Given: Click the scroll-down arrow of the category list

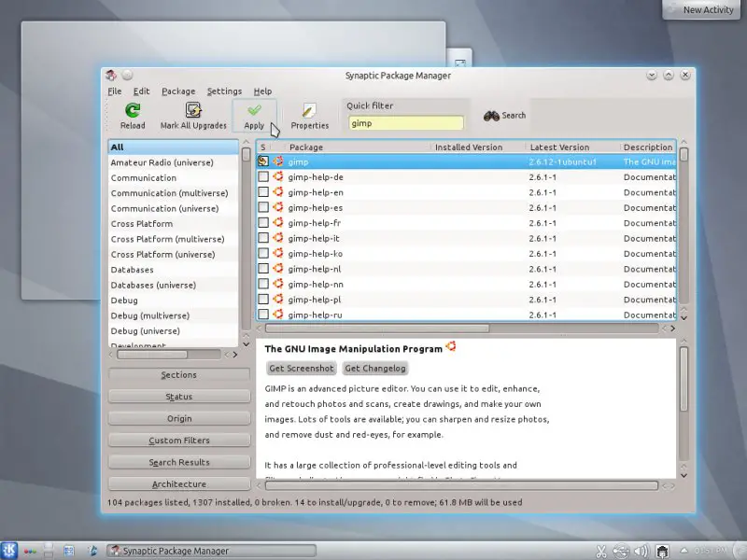Looking at the screenshot, I should (246, 343).
